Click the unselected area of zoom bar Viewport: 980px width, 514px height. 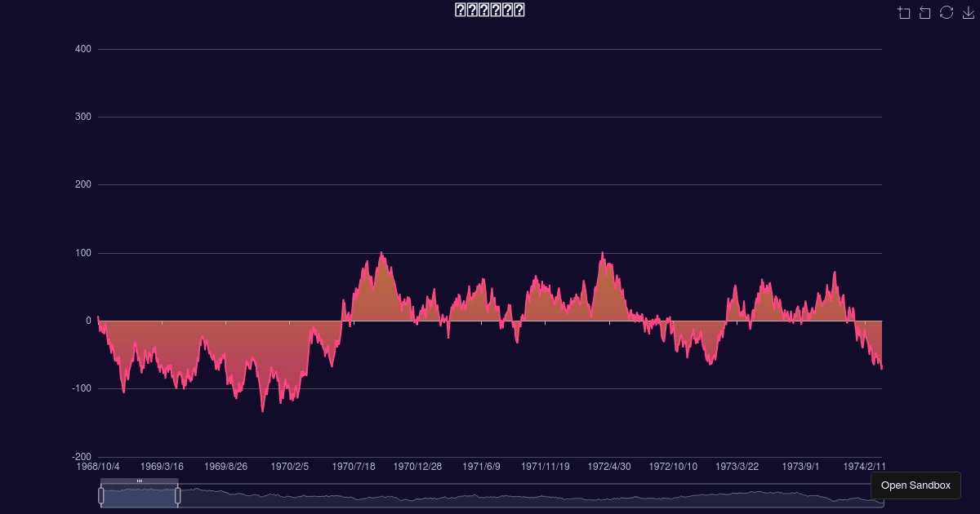[x=531, y=496]
